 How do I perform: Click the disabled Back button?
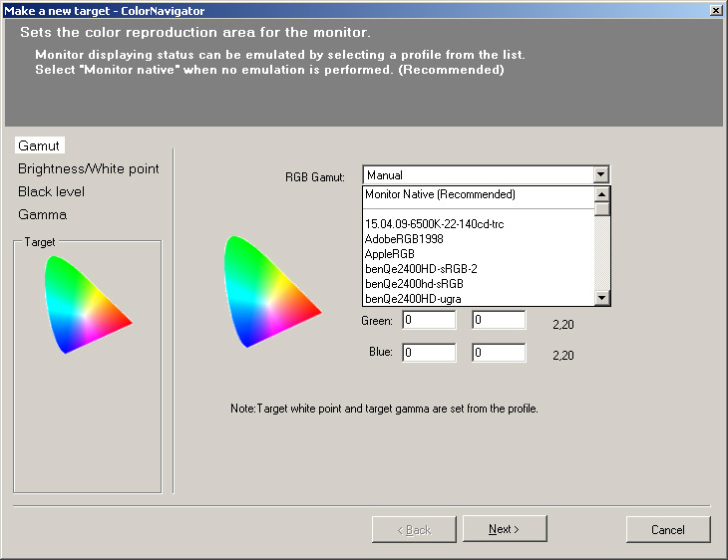tap(414, 530)
